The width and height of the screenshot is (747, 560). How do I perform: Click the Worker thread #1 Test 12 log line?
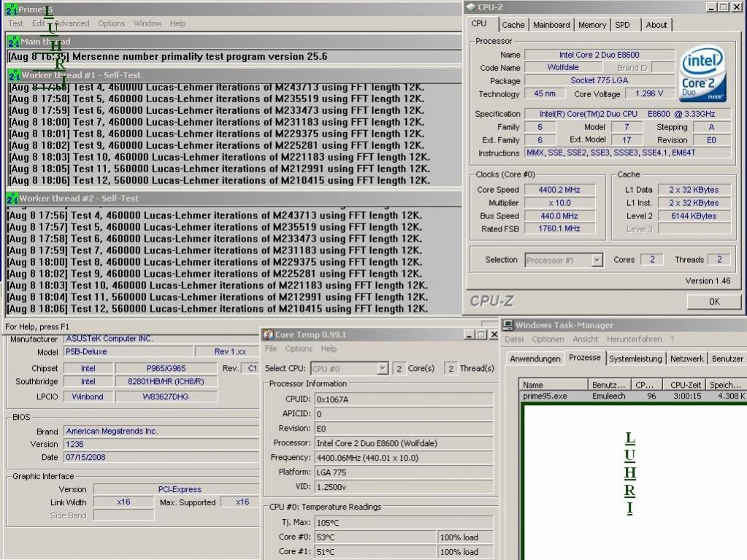point(220,181)
